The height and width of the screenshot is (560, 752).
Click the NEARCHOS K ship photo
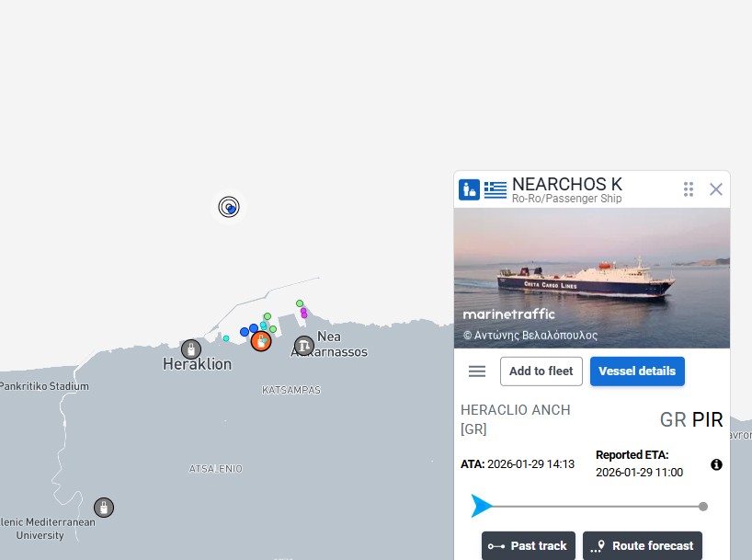pos(592,278)
